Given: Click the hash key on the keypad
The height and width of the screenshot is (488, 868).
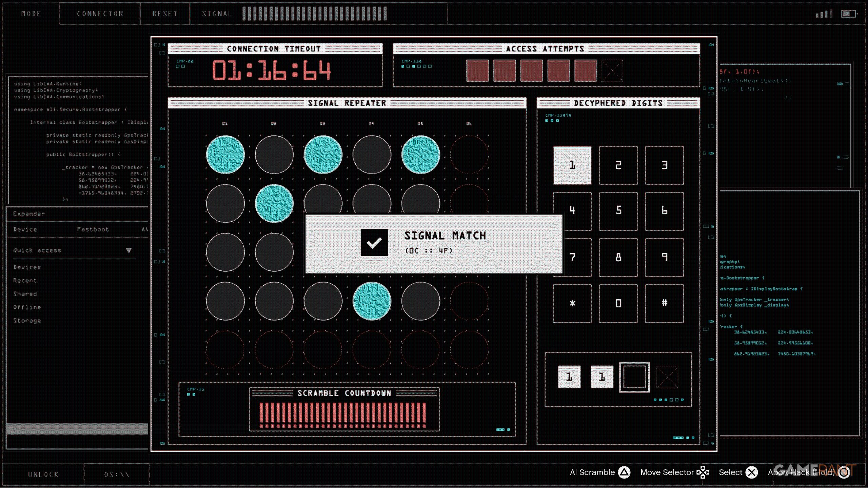Looking at the screenshot, I should click(x=664, y=303).
